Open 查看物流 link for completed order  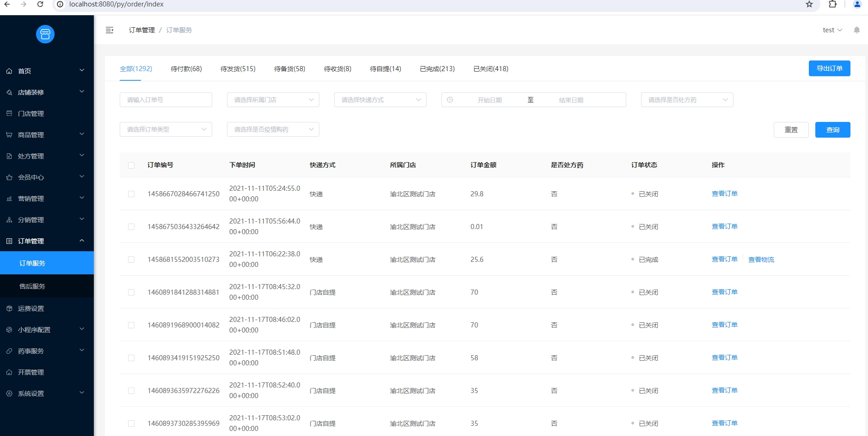click(x=761, y=260)
